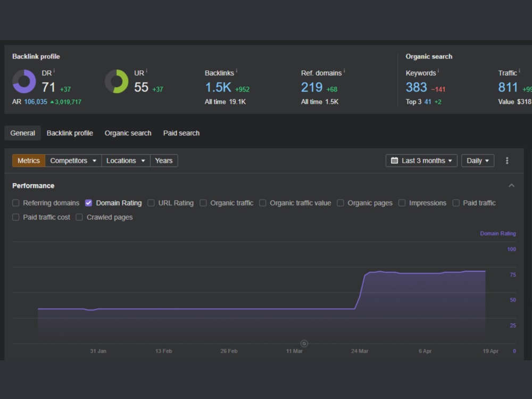Screen dimensions: 532x399
Task: Enable the Impressions checkbox
Action: point(402,203)
